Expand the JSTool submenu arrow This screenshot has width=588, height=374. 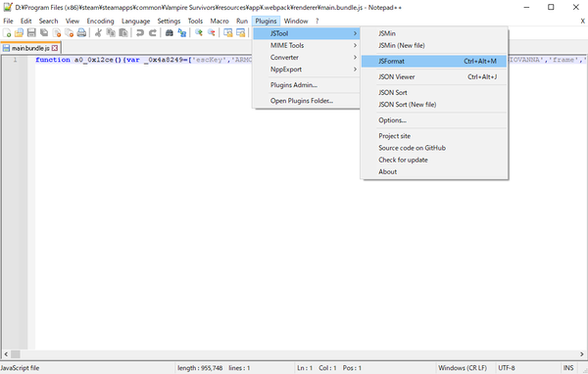355,33
